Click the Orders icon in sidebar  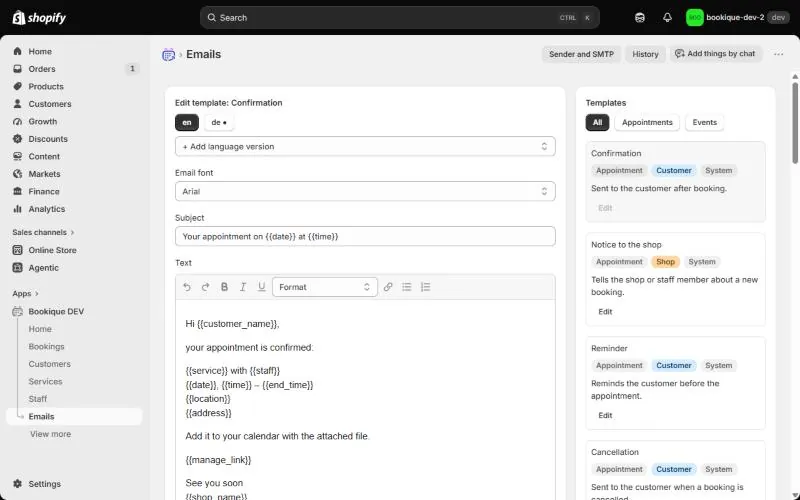pyautogui.click(x=18, y=69)
